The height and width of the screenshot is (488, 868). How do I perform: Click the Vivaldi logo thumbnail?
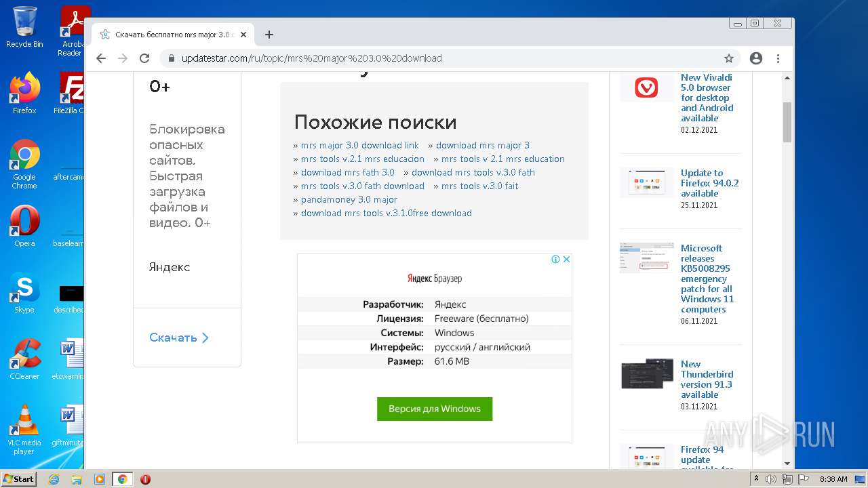[x=646, y=87]
